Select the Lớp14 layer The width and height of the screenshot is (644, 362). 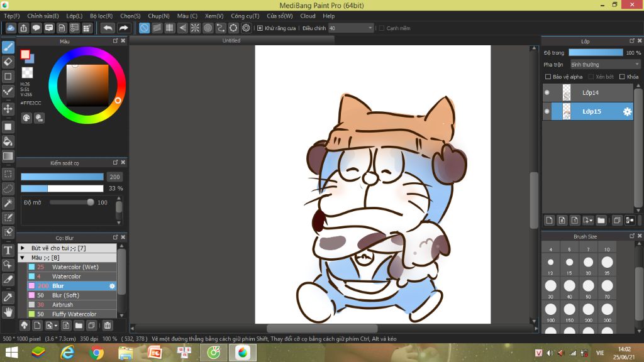coord(588,93)
